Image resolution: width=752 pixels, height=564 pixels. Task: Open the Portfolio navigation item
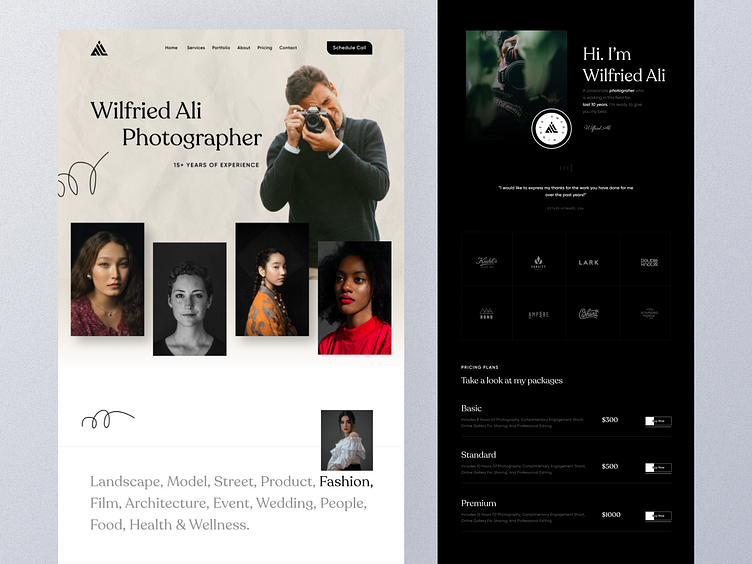pos(221,47)
